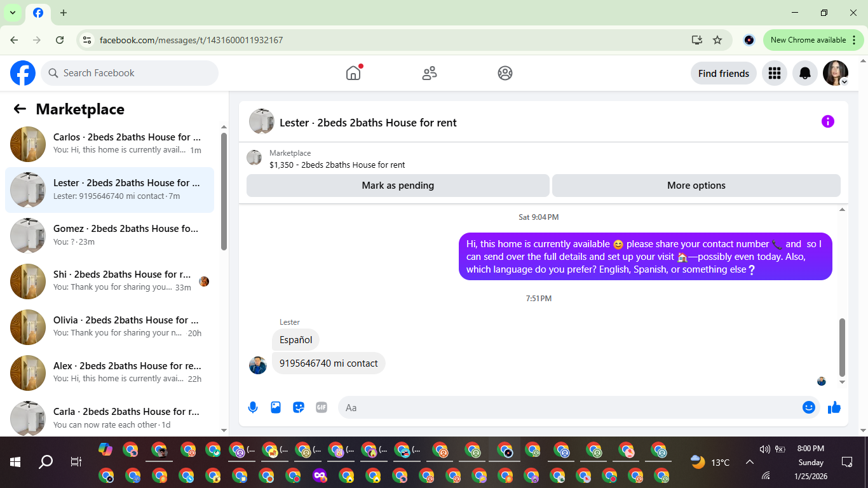Click the Lester chat header title
Image resolution: width=868 pixels, height=488 pixels.
pyautogui.click(x=368, y=123)
